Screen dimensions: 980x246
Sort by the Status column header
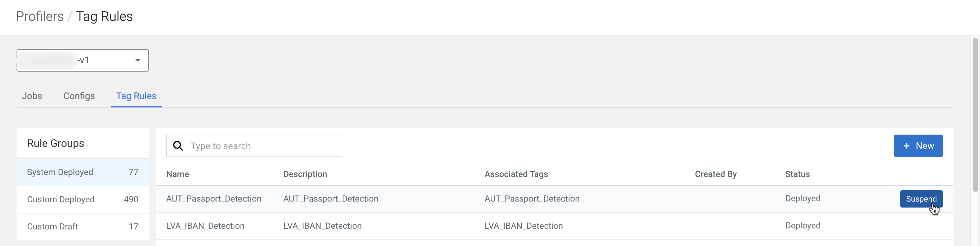797,174
